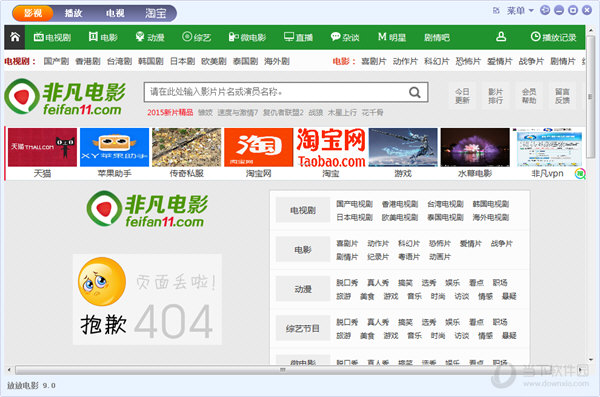Click the round icon right of 菜单 arrow
Image resolution: width=600 pixels, height=397 pixels.
(x=545, y=10)
